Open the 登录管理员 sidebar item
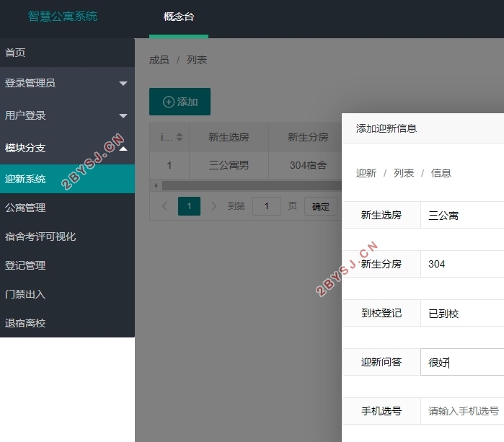Viewport: 504px width, 442px height. (x=67, y=83)
